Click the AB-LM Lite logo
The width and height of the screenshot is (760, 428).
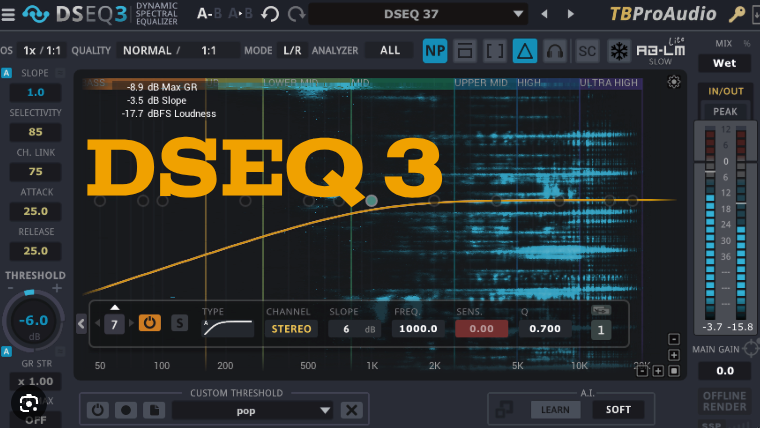[x=661, y=51]
